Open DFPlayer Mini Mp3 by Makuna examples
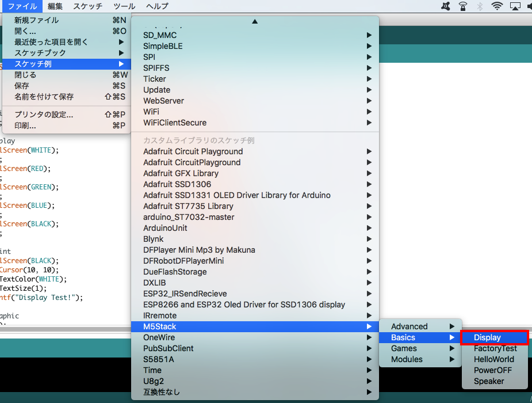This screenshot has height=403, width=532. pos(255,250)
